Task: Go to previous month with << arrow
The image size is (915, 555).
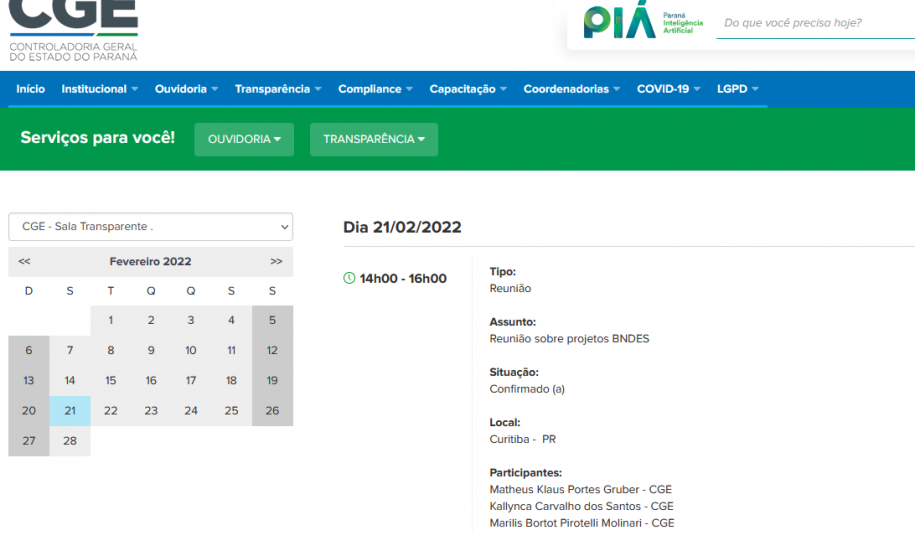Action: pos(24,261)
